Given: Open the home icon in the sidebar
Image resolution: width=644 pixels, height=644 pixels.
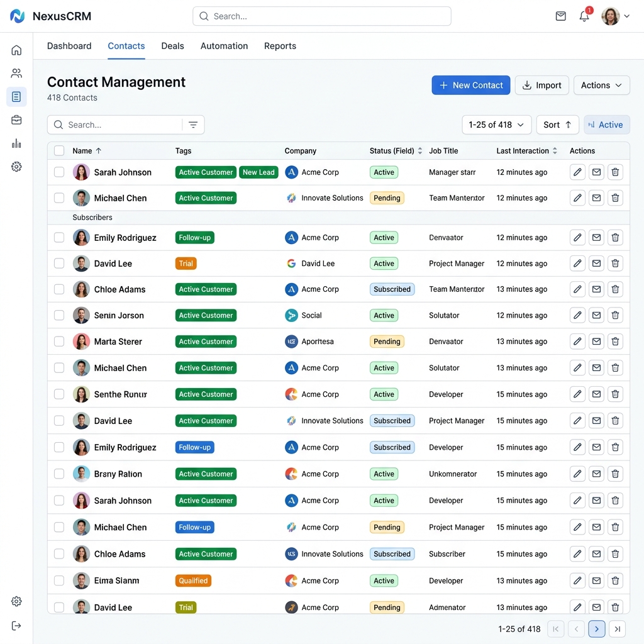Looking at the screenshot, I should click(x=16, y=50).
